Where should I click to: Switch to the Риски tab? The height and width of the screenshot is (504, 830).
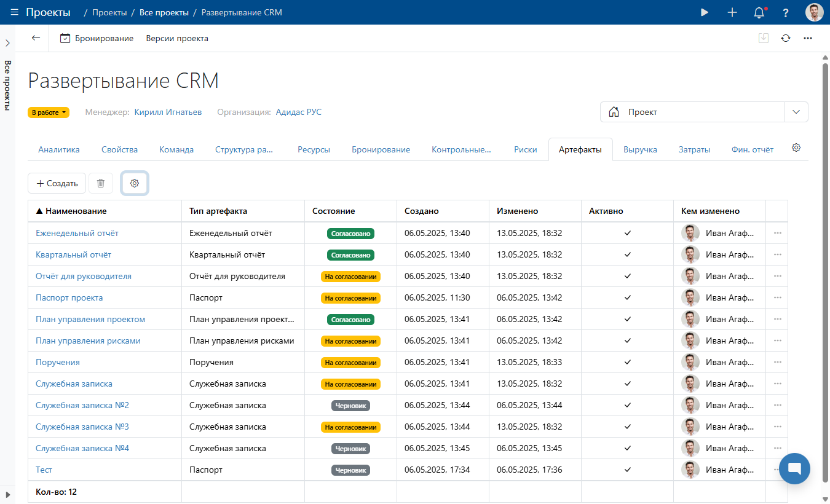point(525,149)
